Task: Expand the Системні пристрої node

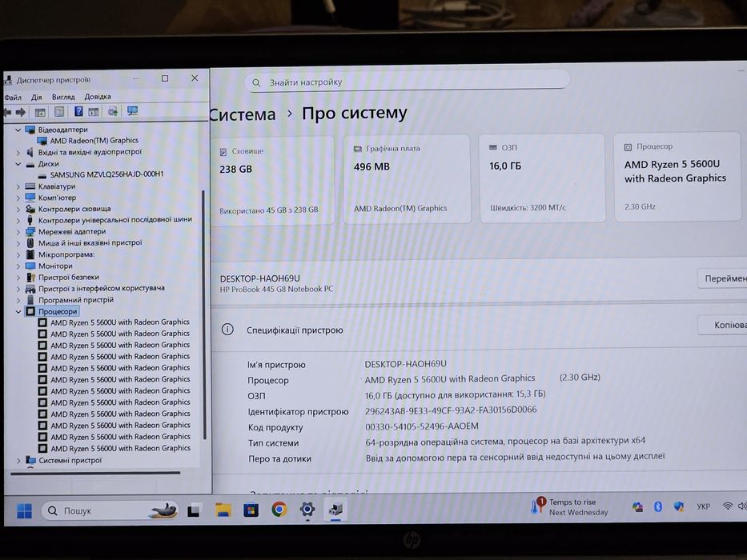Action: [x=18, y=461]
